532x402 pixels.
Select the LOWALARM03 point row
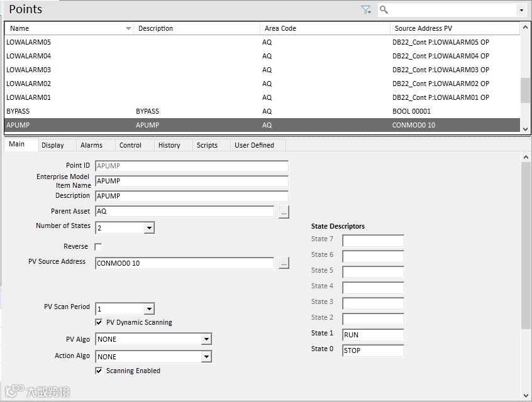point(262,70)
